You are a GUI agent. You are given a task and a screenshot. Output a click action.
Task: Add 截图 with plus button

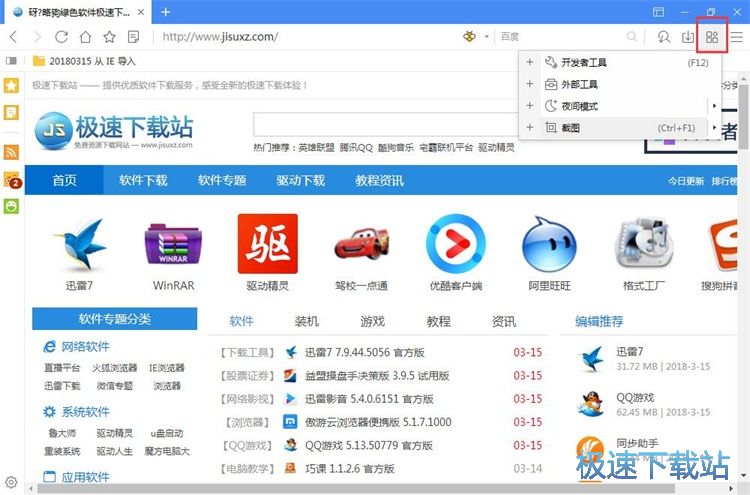coord(529,128)
